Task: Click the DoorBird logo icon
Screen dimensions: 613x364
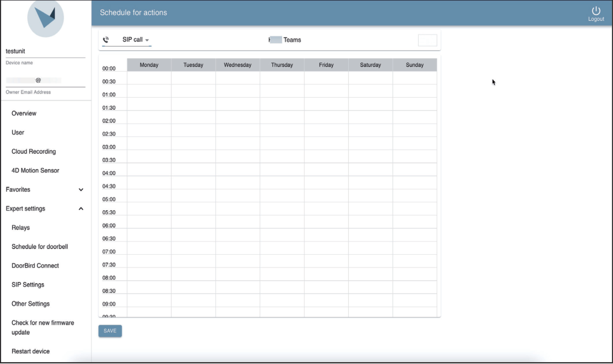Action: coord(45,18)
